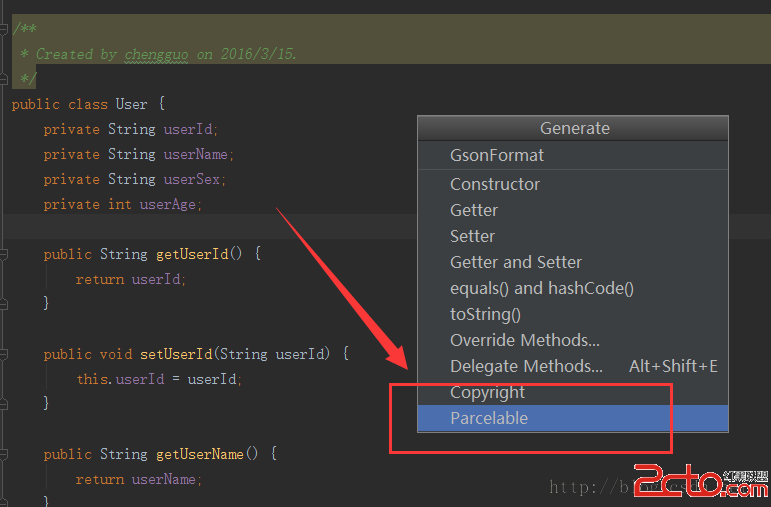Viewport: 771px width, 507px height.
Task: Click the userAge field declaration
Action: click(170, 204)
